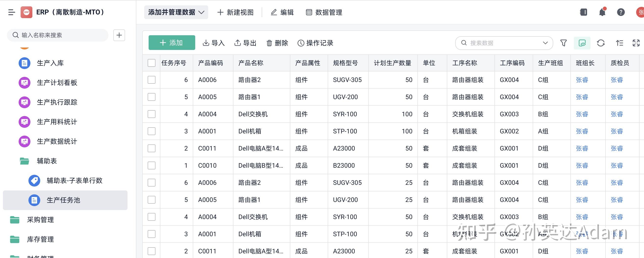Check the 路由器2 row with quantity 25
The width and height of the screenshot is (644, 258).
click(x=152, y=183)
